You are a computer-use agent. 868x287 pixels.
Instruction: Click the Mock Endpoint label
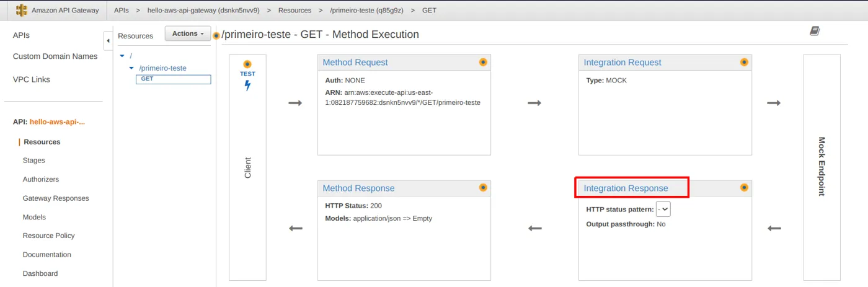coord(821,166)
